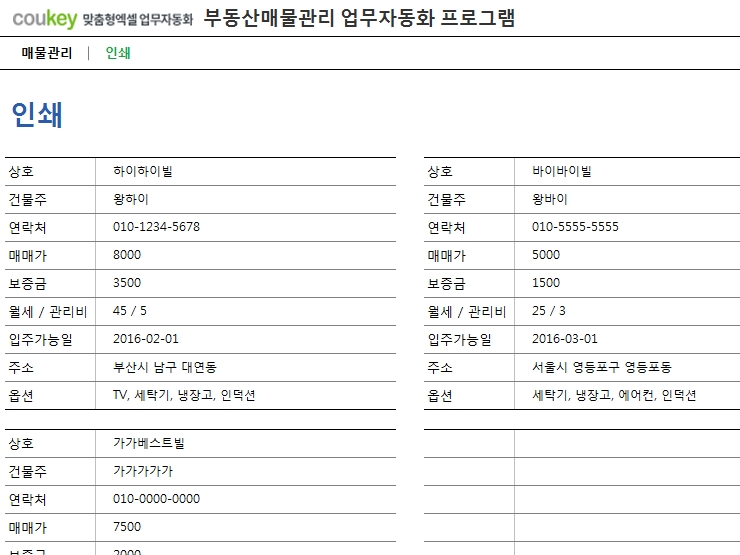Click 주소 label beside 서울시 영등포구
The image size is (740, 555).
(x=440, y=367)
